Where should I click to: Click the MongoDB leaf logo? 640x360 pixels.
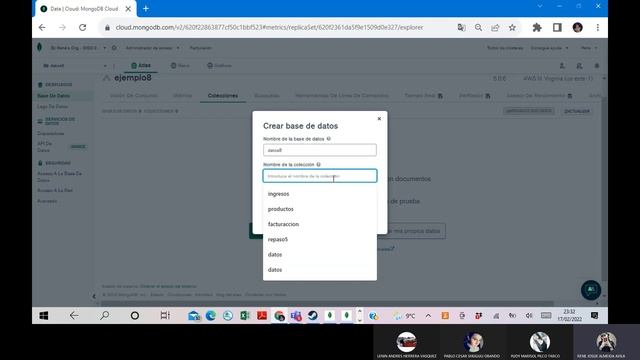(x=40, y=47)
